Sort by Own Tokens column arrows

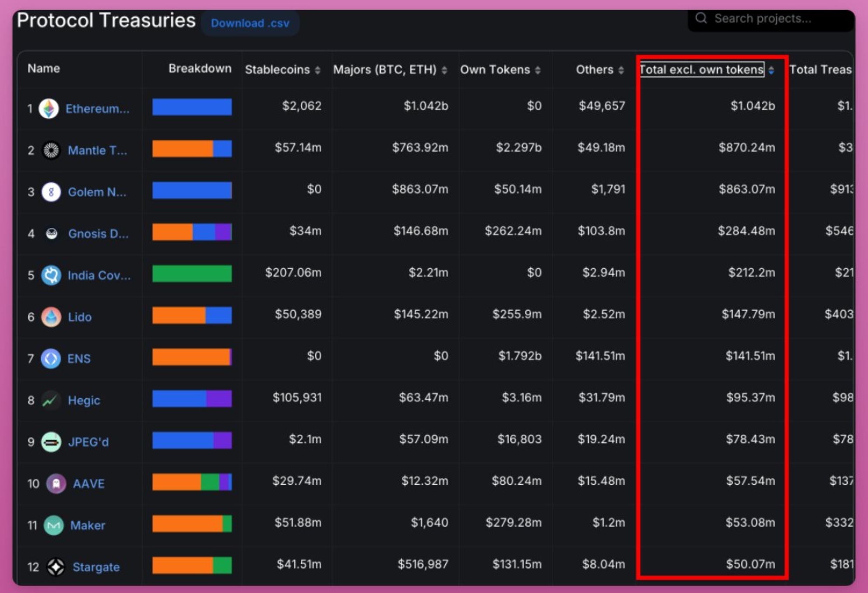(x=537, y=70)
